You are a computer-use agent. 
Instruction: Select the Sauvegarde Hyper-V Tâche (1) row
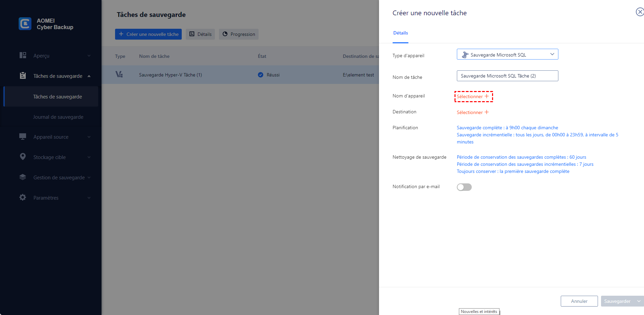pyautogui.click(x=240, y=75)
